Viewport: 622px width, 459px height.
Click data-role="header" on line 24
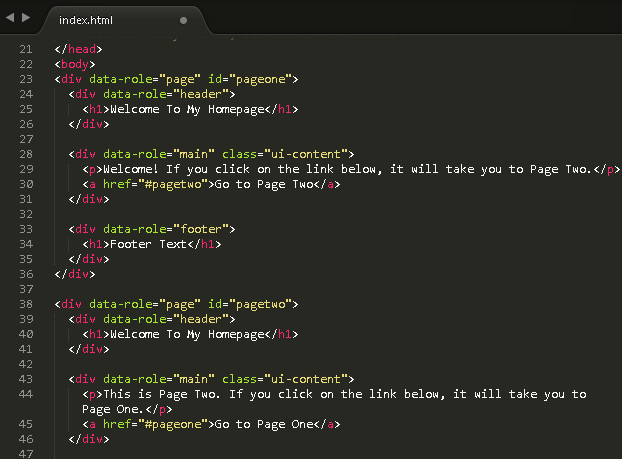pyautogui.click(x=165, y=94)
